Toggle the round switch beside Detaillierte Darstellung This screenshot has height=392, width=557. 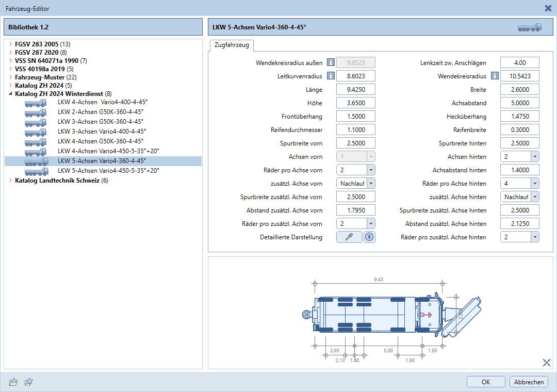(x=369, y=237)
